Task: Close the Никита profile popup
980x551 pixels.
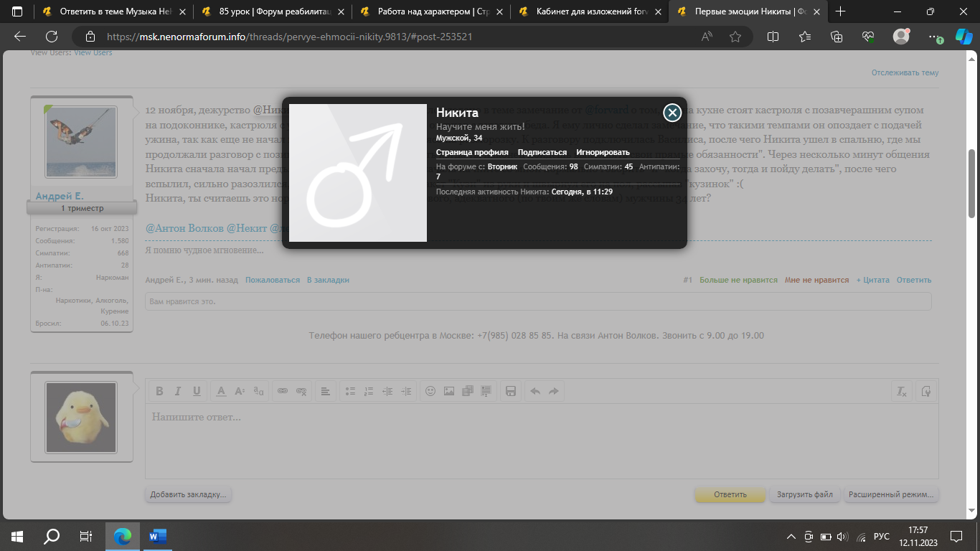Action: 672,113
